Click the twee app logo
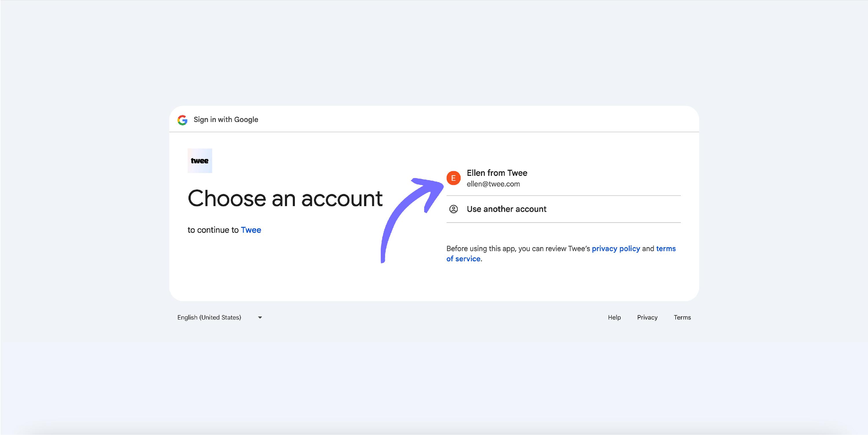Viewport: 868px width, 435px height. click(200, 161)
